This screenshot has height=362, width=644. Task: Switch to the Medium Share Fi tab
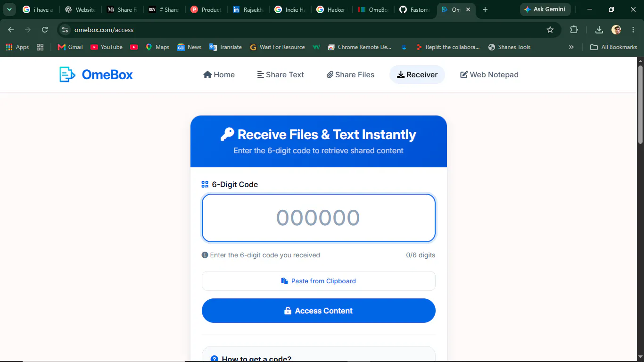click(122, 9)
